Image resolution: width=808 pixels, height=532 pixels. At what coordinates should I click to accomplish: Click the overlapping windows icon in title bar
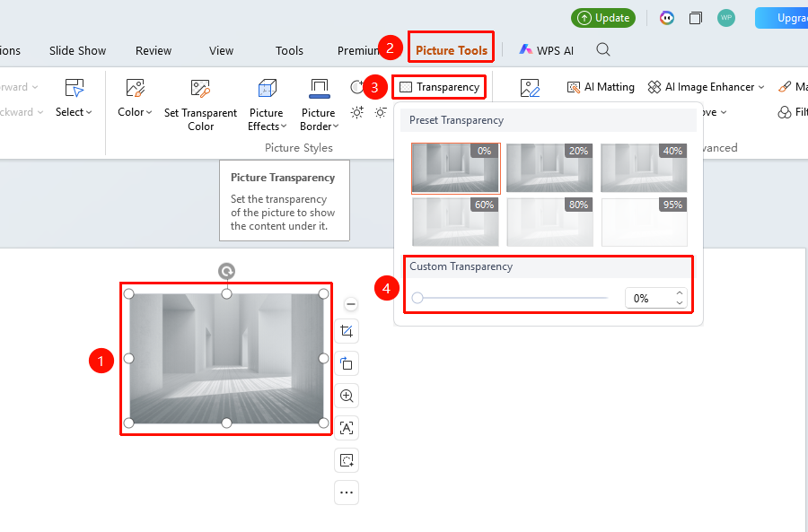tap(696, 18)
